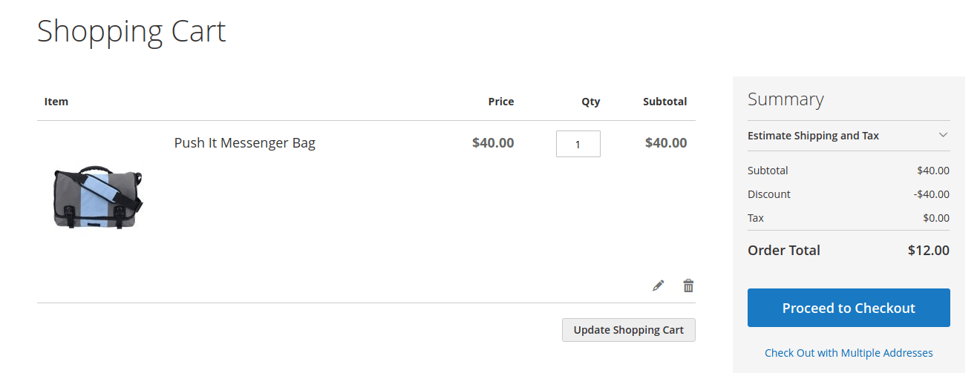Remove item using the trash icon
This screenshot has width=980, height=373.
pos(688,285)
